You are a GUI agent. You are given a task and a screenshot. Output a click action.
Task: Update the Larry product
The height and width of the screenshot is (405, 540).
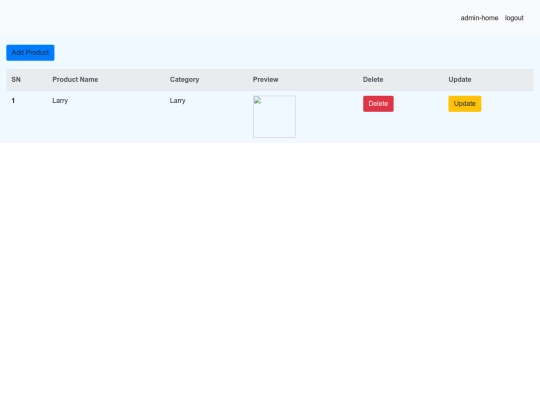pos(465,104)
